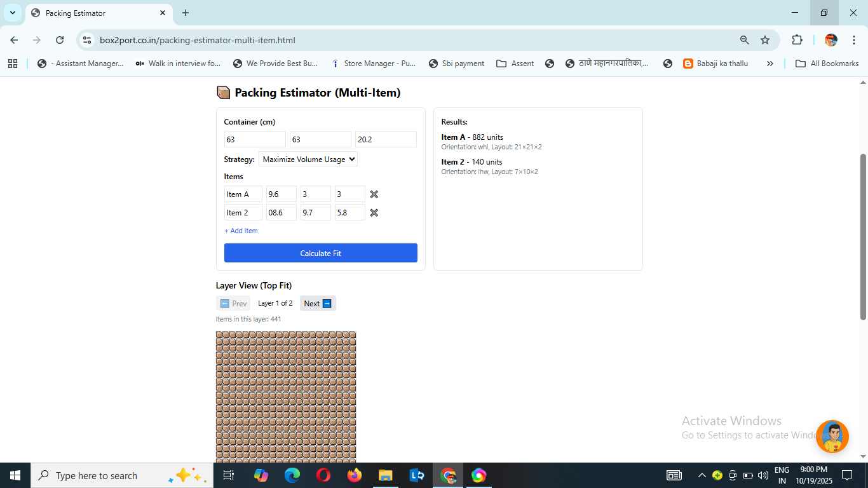
Task: Open Walk in interview bookmark
Action: click(178, 64)
